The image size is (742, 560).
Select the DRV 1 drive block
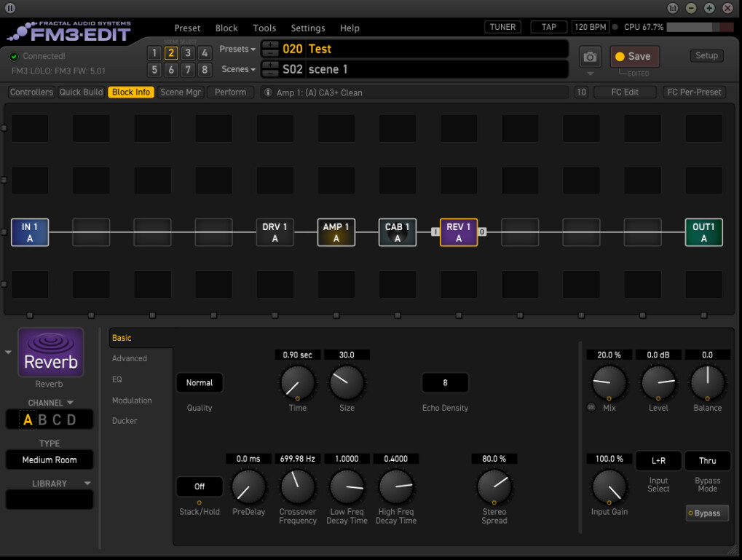click(x=275, y=232)
